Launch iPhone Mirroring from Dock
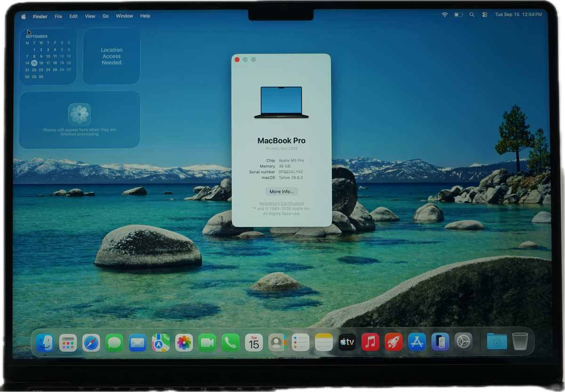565x392 pixels. click(440, 343)
